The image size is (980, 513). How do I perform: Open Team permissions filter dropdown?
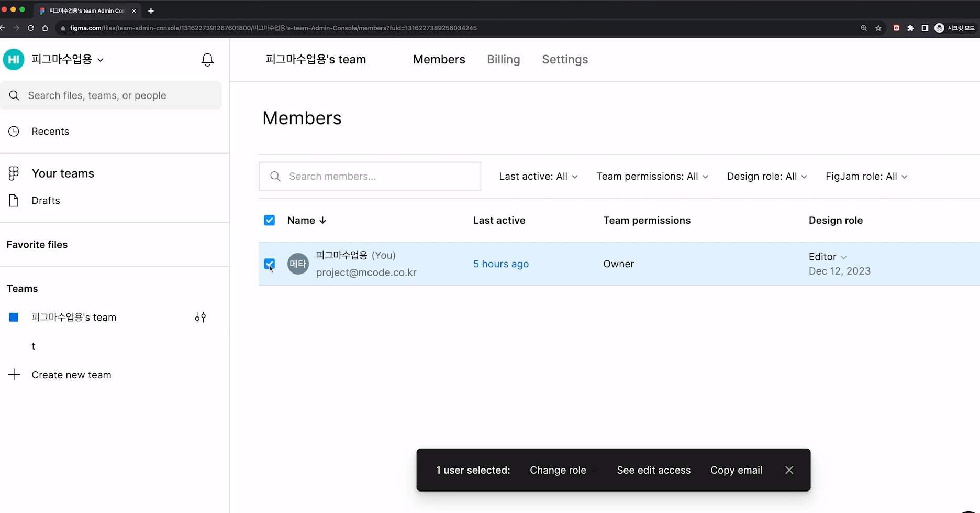[x=652, y=177]
